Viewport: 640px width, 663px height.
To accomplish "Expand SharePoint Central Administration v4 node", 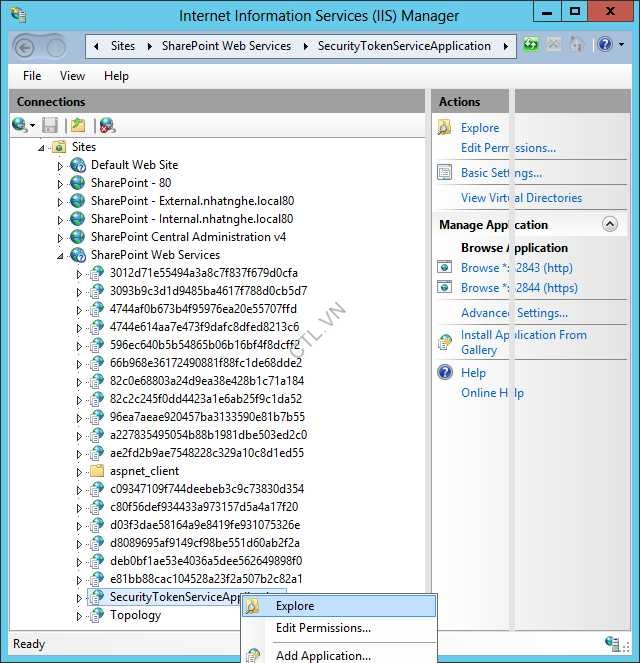I will pos(60,238).
